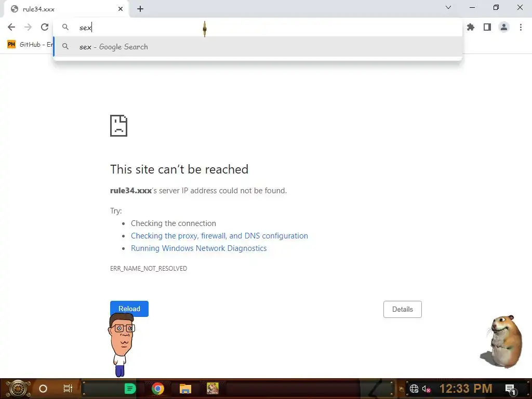Open the steampunk Start button
Image resolution: width=532 pixels, height=399 pixels.
[18, 389]
